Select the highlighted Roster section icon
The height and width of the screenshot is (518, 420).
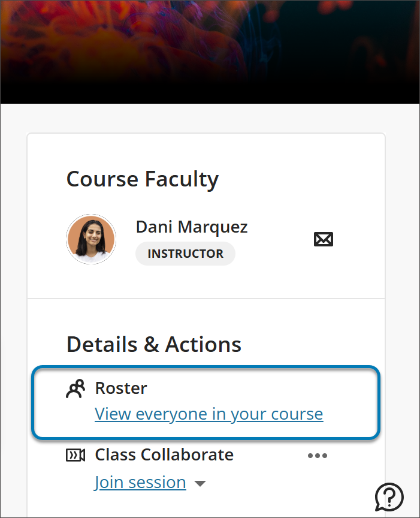tap(75, 388)
